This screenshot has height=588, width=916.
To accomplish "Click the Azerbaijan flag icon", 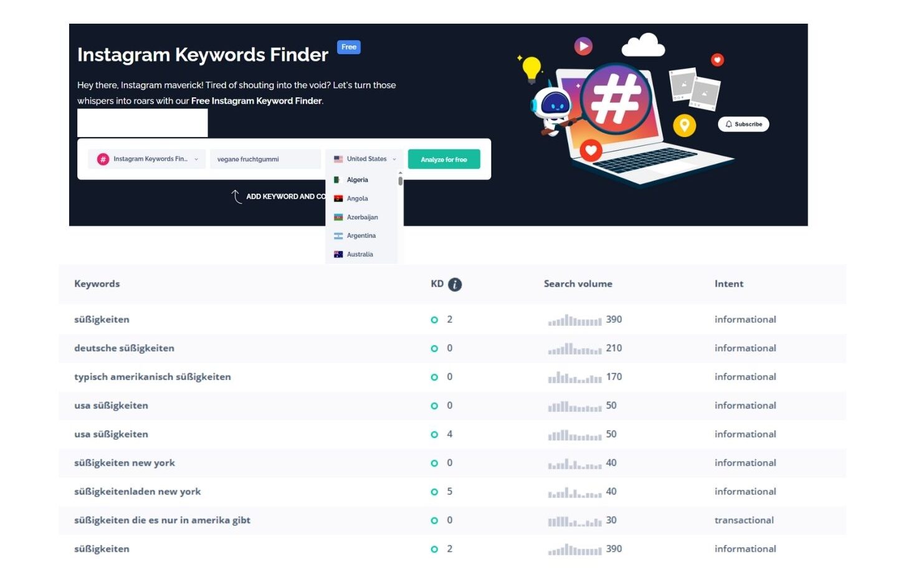I will click(338, 217).
